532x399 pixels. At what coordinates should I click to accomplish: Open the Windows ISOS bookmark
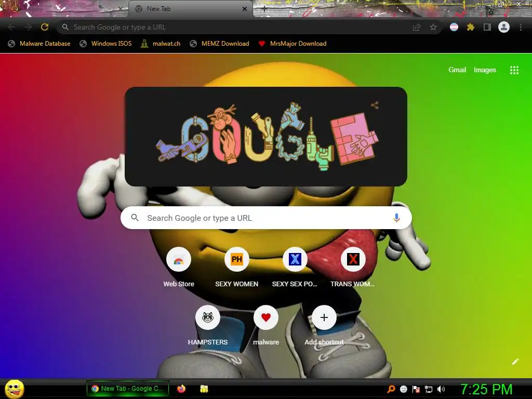(105, 44)
